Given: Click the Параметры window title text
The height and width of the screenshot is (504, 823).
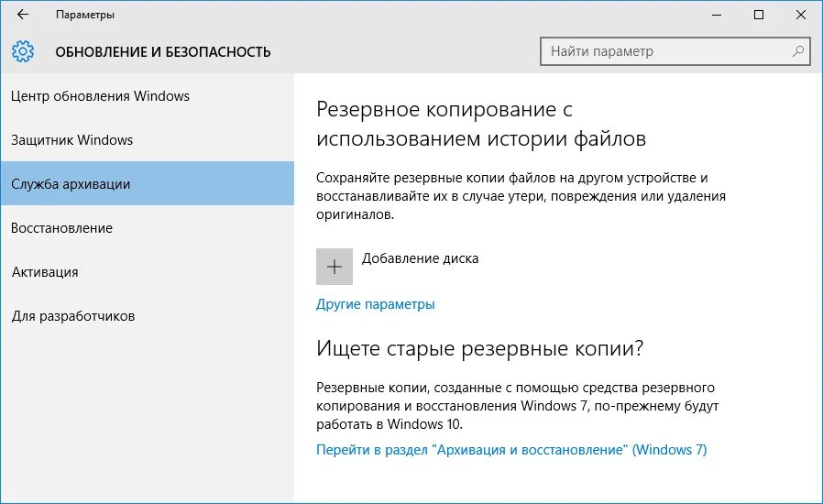Looking at the screenshot, I should (85, 15).
